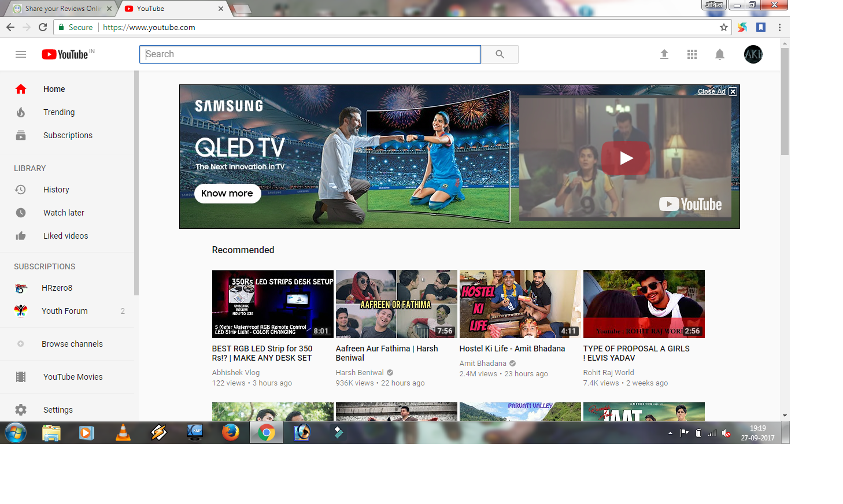The height and width of the screenshot is (504, 843).
Task: Play the Samsung ad video
Action: [626, 158]
